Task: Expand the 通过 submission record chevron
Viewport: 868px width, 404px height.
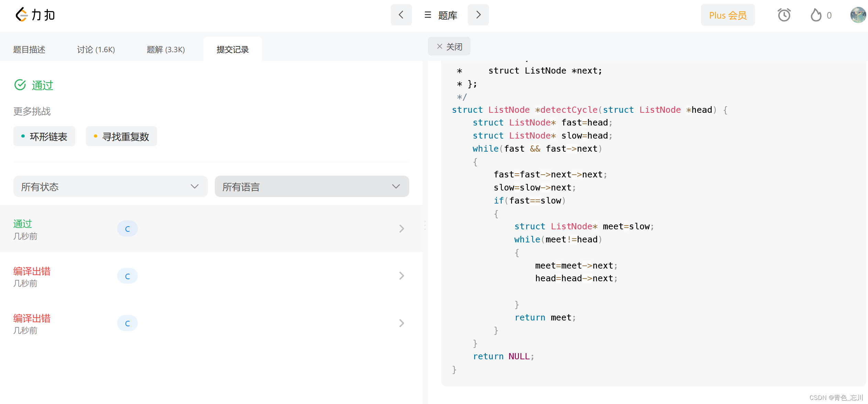Action: click(401, 229)
